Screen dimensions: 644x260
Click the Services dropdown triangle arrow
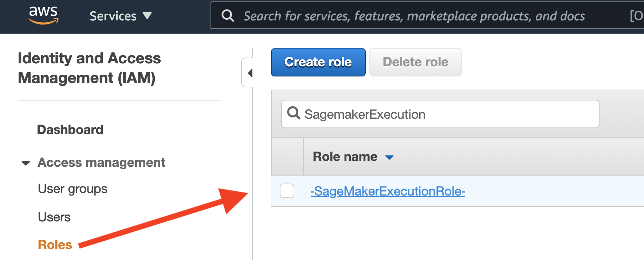point(147,15)
